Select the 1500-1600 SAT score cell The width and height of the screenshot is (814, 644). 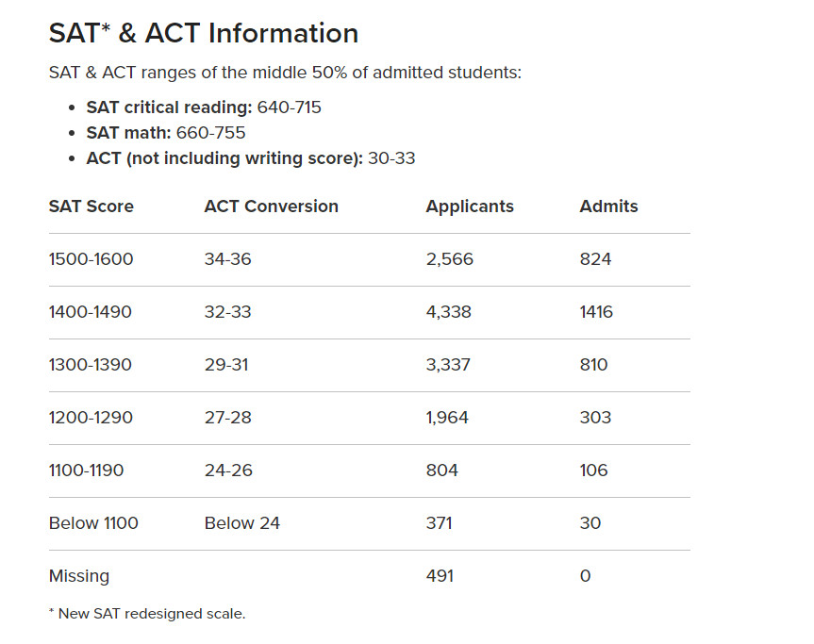91,259
